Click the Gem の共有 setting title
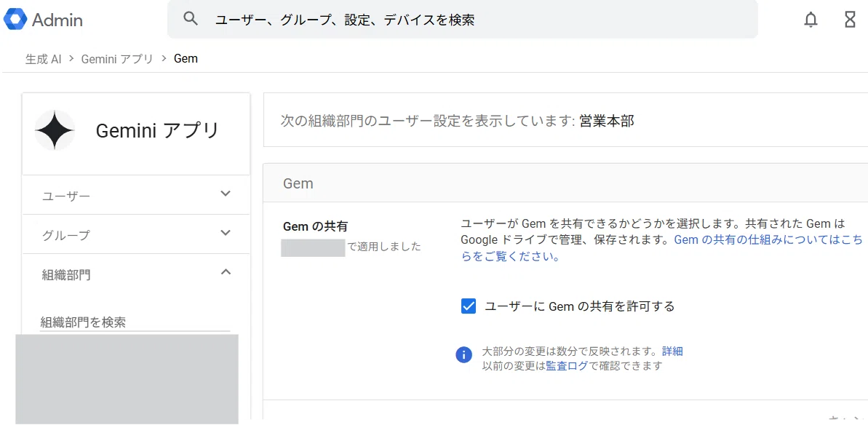868x425 pixels. pyautogui.click(x=315, y=226)
